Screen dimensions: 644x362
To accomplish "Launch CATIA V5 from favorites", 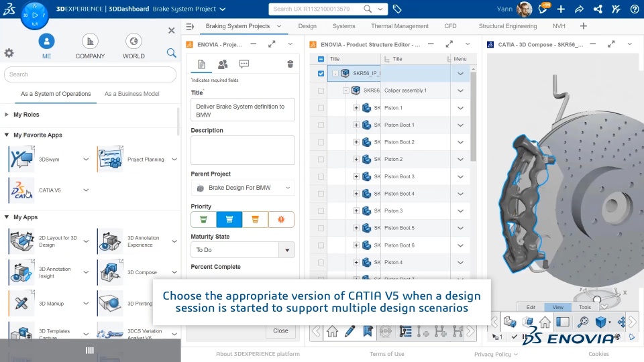I will click(x=21, y=190).
